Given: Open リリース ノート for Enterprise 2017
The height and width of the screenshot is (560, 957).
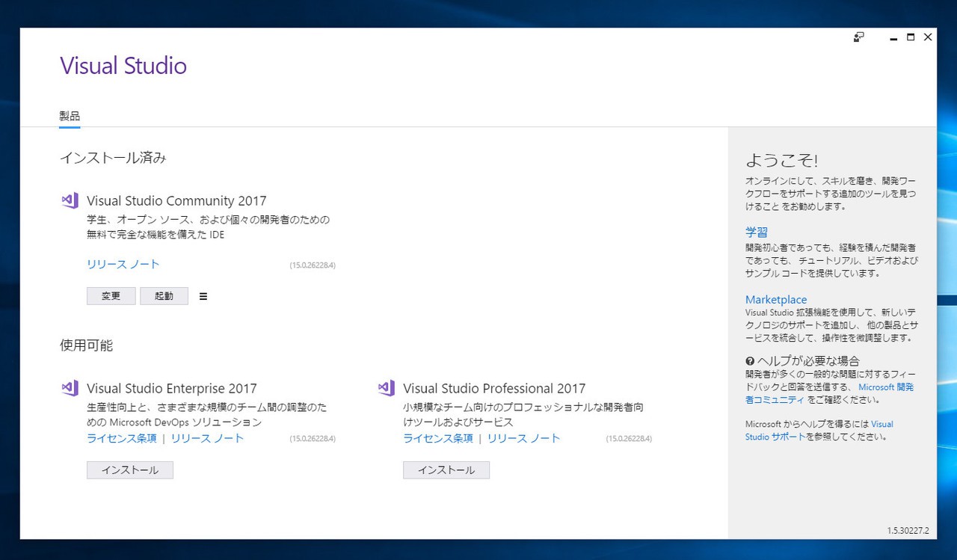Looking at the screenshot, I should pos(208,438).
